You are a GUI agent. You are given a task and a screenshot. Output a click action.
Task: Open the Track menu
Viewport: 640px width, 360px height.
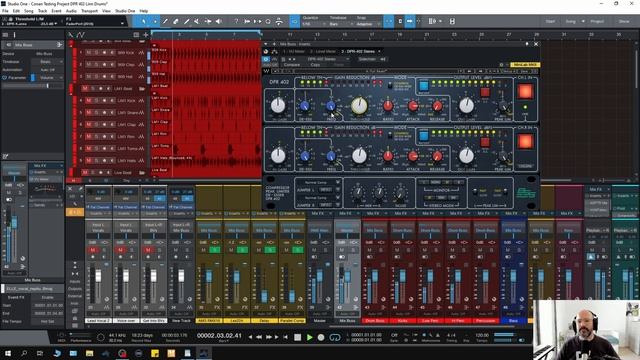click(42, 11)
